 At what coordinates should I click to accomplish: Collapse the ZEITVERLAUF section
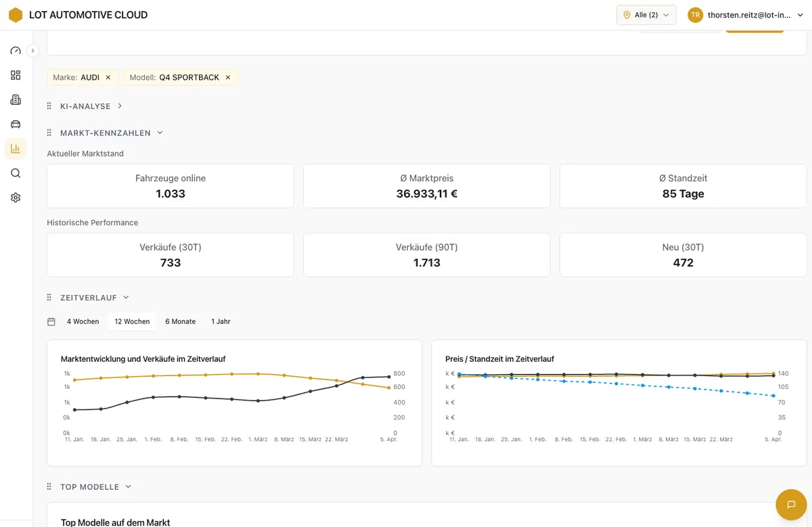pos(127,298)
